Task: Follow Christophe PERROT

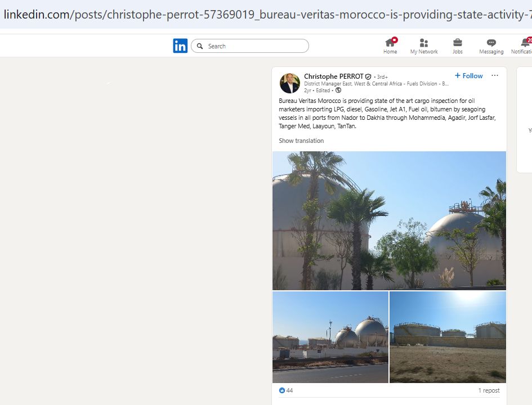Action: 468,75
